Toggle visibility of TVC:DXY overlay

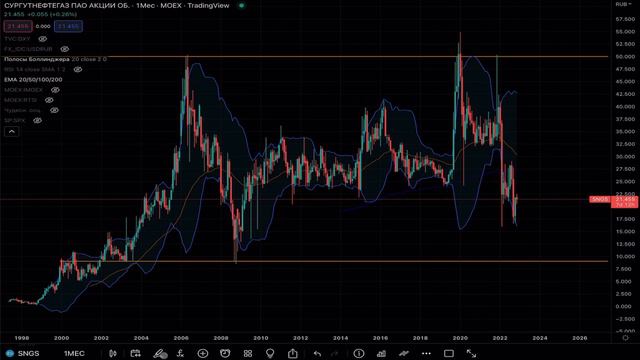pos(43,39)
